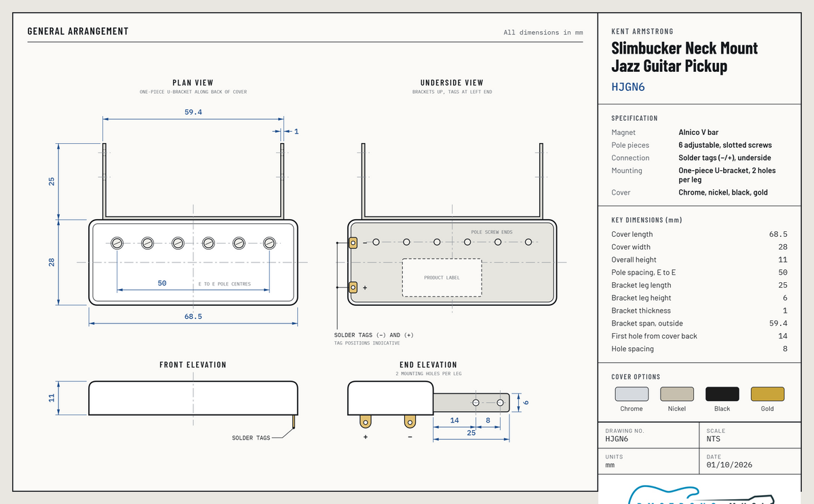The image size is (814, 504).
Task: Click the 68.5 dimension in plan view
Action: [x=193, y=317]
